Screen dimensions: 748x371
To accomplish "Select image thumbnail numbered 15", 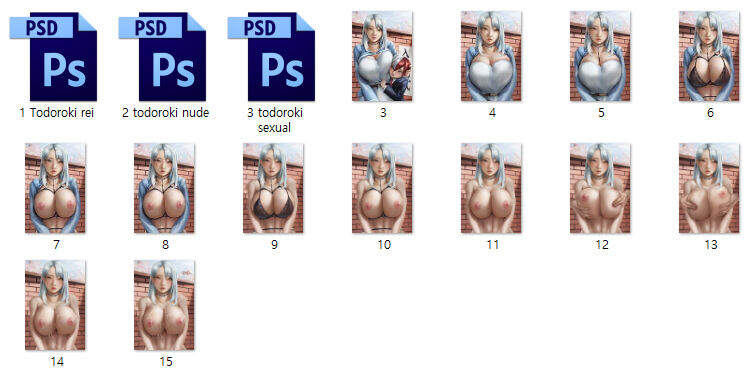I will (x=164, y=305).
